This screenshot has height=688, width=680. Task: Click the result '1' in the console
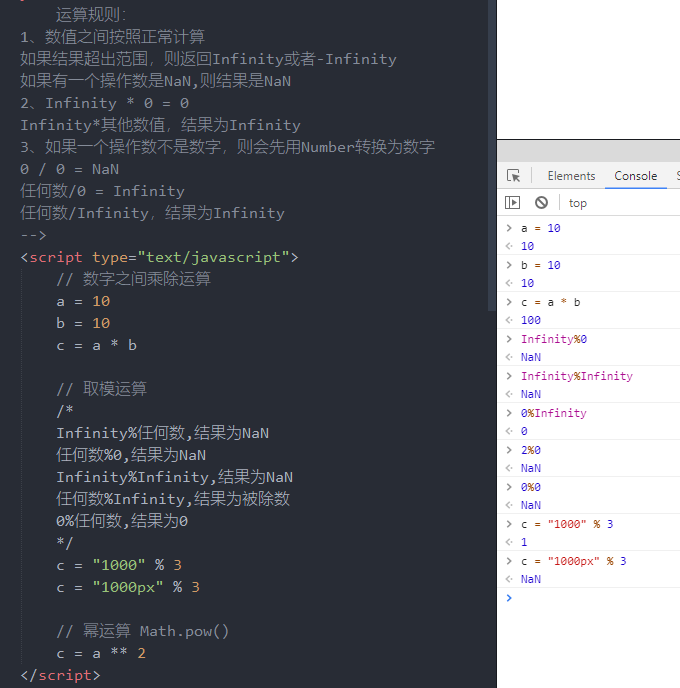coord(524,542)
